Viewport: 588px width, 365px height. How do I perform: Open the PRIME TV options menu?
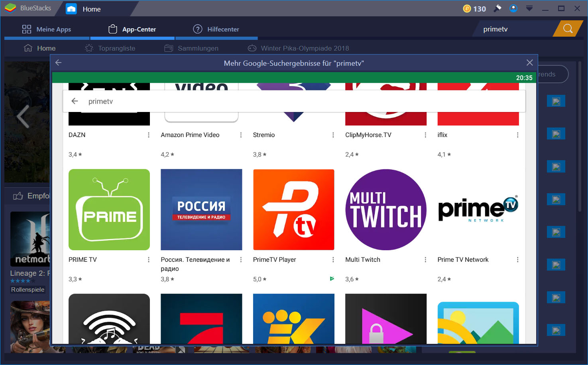[149, 260]
